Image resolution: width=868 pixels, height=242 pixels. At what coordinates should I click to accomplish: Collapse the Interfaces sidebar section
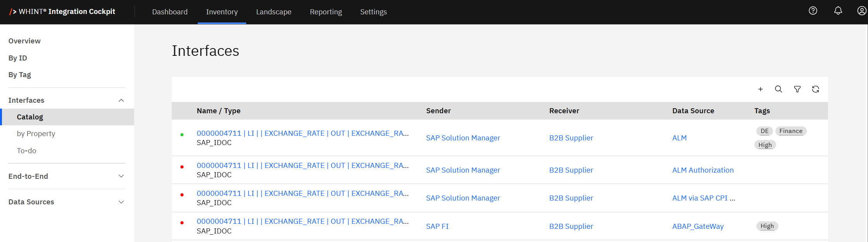[x=121, y=100]
